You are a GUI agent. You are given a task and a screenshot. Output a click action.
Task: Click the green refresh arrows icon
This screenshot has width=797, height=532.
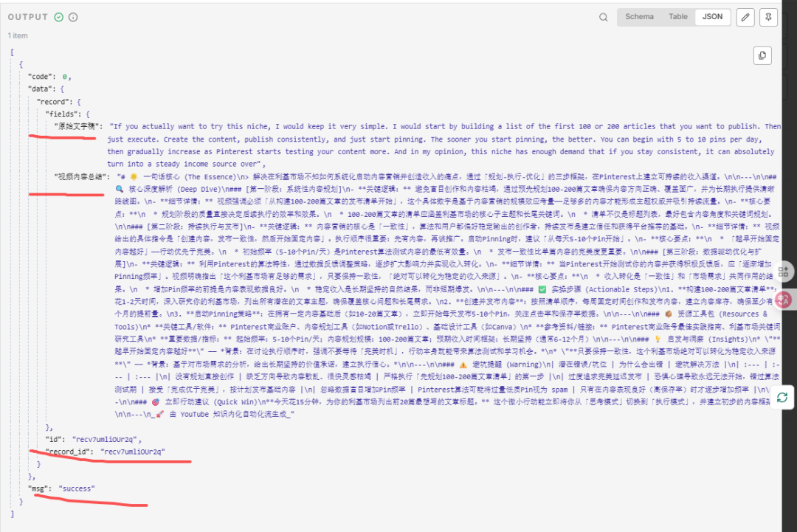click(782, 397)
